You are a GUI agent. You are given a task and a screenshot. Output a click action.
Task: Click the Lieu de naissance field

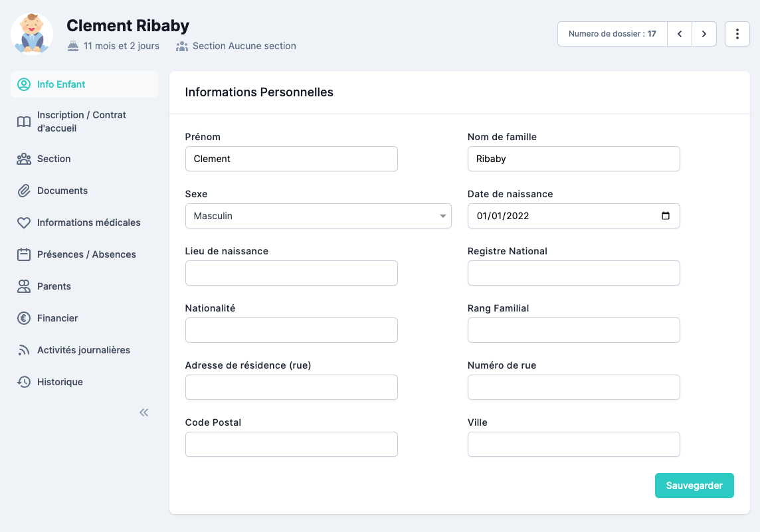point(291,273)
